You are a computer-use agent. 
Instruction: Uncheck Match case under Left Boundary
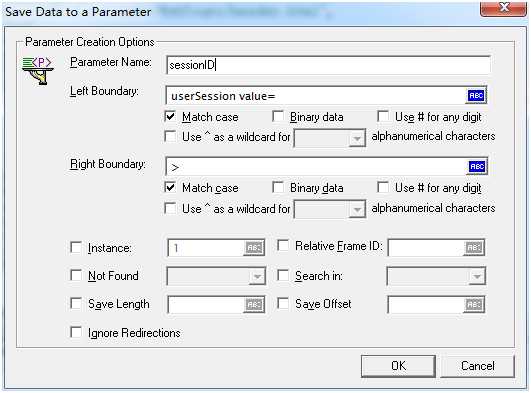pos(170,117)
